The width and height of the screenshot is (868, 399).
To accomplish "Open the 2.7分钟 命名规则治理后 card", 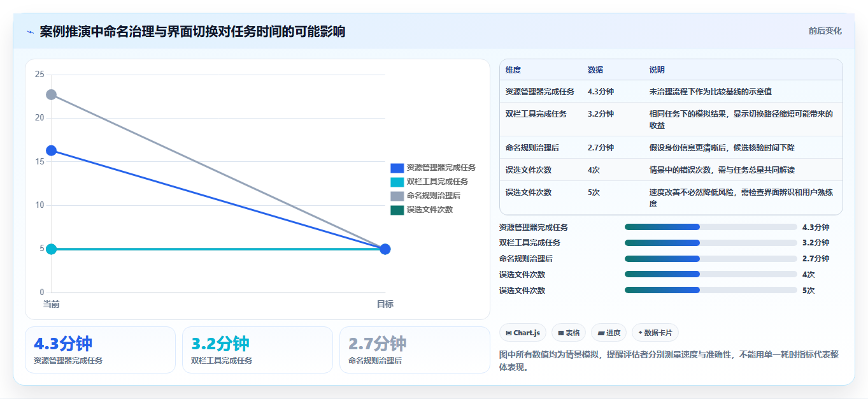I will [x=415, y=350].
